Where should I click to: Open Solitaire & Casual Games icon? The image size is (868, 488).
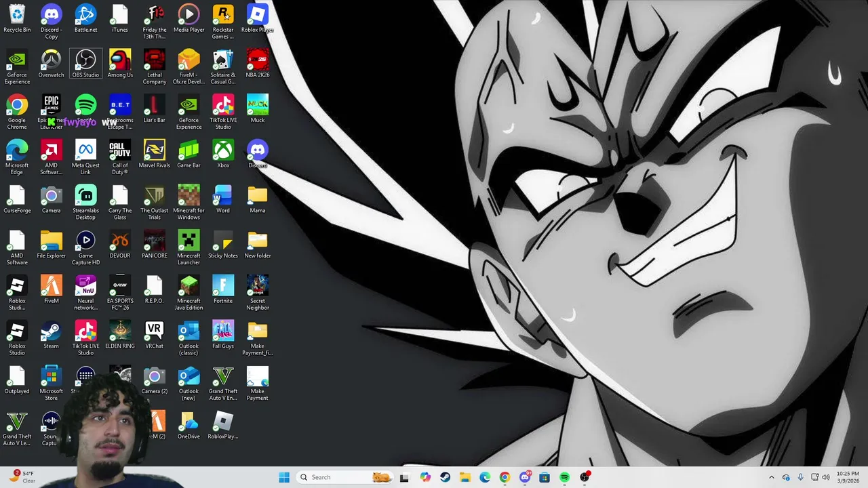(x=223, y=67)
